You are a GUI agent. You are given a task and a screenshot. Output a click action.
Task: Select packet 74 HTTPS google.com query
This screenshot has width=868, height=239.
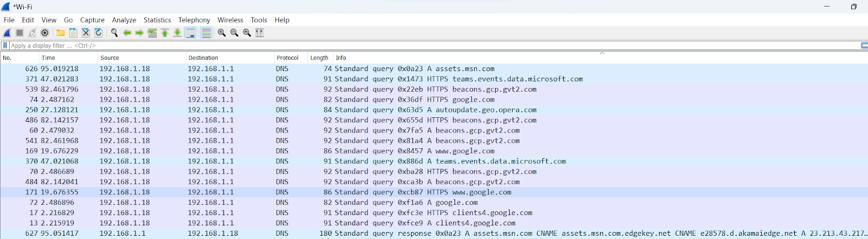click(x=434, y=100)
